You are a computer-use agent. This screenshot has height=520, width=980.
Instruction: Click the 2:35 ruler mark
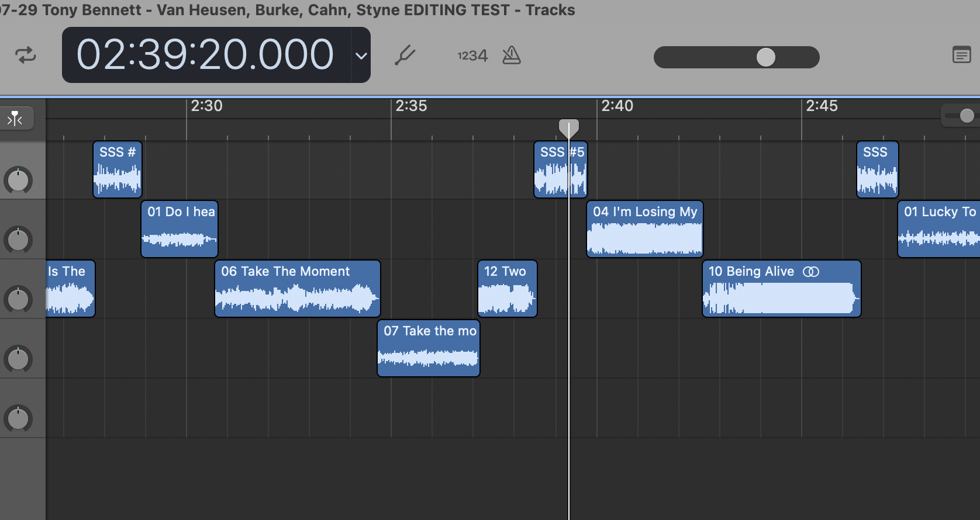point(411,106)
